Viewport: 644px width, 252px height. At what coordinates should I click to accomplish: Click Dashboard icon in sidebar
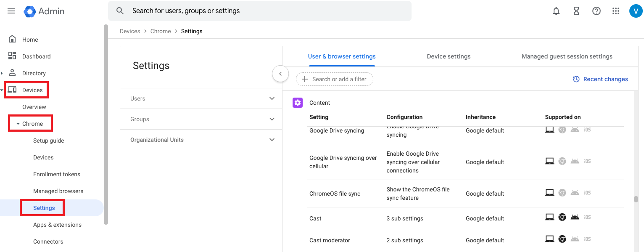[x=12, y=56]
